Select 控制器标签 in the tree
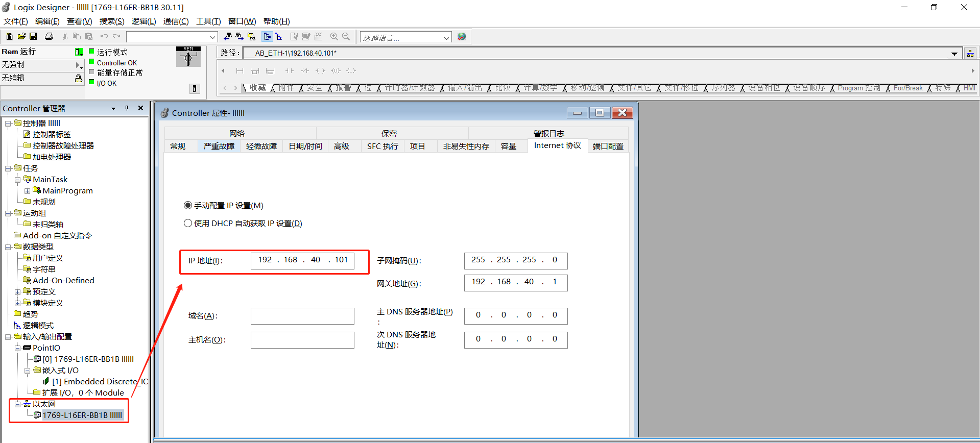This screenshot has height=443, width=980. [52, 135]
